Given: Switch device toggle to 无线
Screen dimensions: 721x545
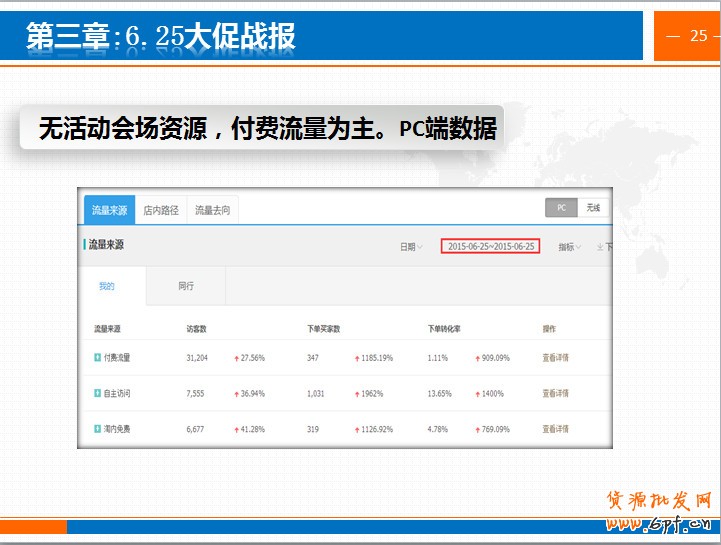Looking at the screenshot, I should click(593, 208).
